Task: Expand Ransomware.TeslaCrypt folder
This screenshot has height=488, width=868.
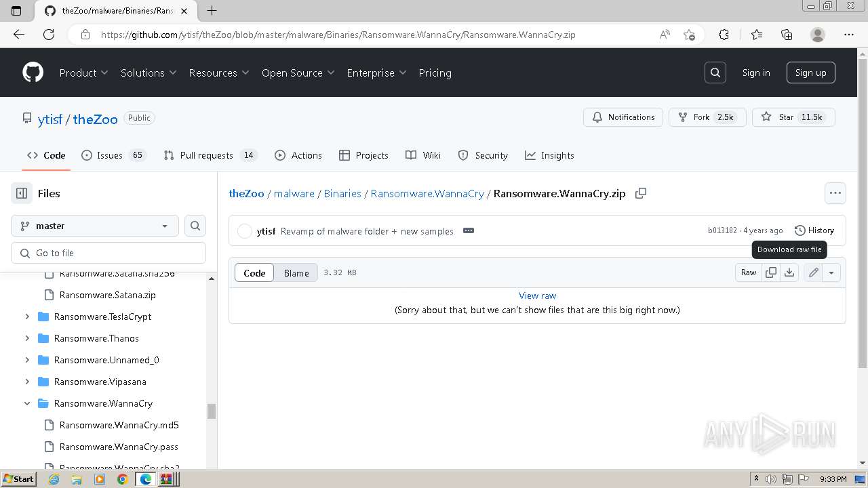Action: tap(27, 317)
